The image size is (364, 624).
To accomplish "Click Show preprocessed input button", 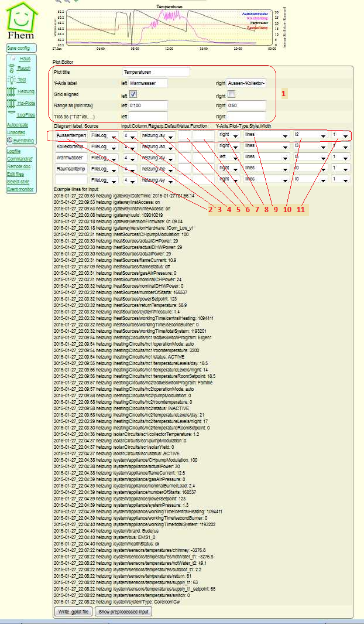I will 123,611.
